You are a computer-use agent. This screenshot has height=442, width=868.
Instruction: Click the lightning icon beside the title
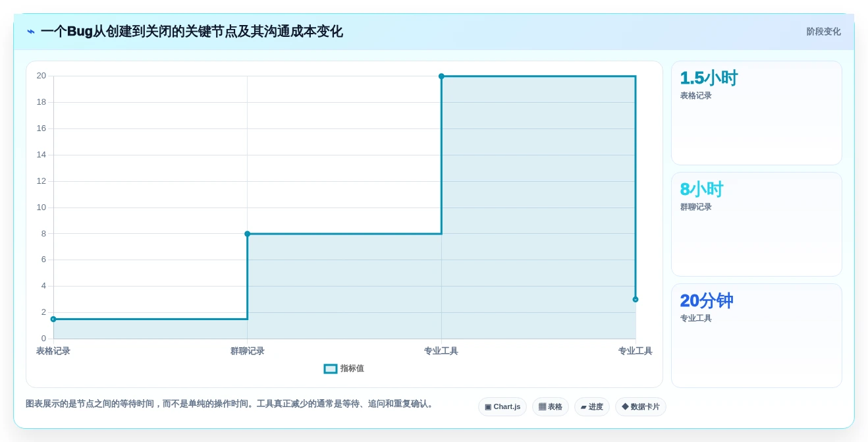(31, 32)
